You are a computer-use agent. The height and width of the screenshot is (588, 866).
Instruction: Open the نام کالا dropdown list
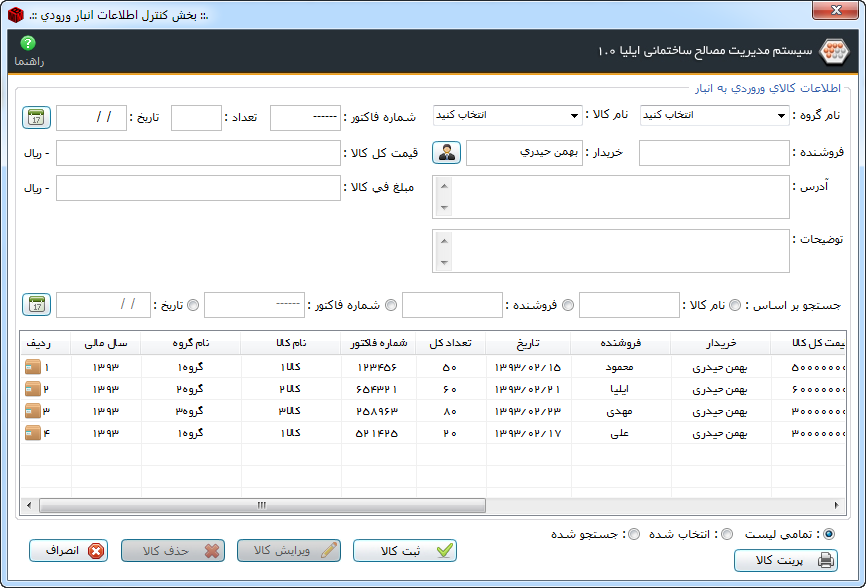coord(574,116)
